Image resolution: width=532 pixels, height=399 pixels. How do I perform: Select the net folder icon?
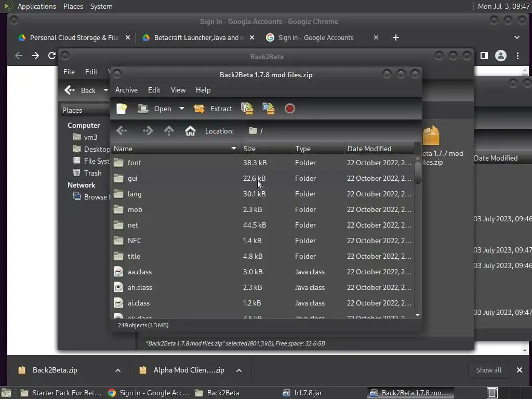pyautogui.click(x=118, y=225)
